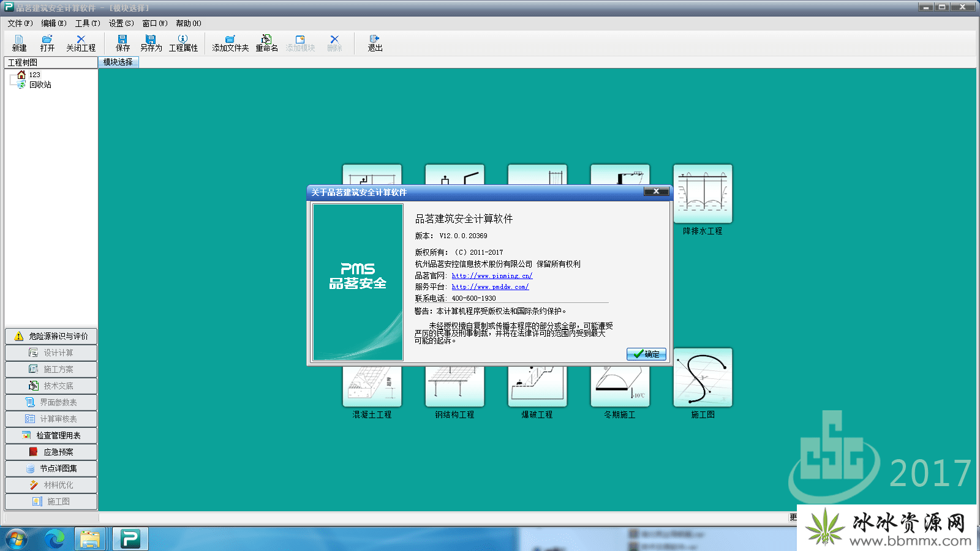980x551 pixels.
Task: Click the 添加模块 add module icon
Action: coord(300,43)
